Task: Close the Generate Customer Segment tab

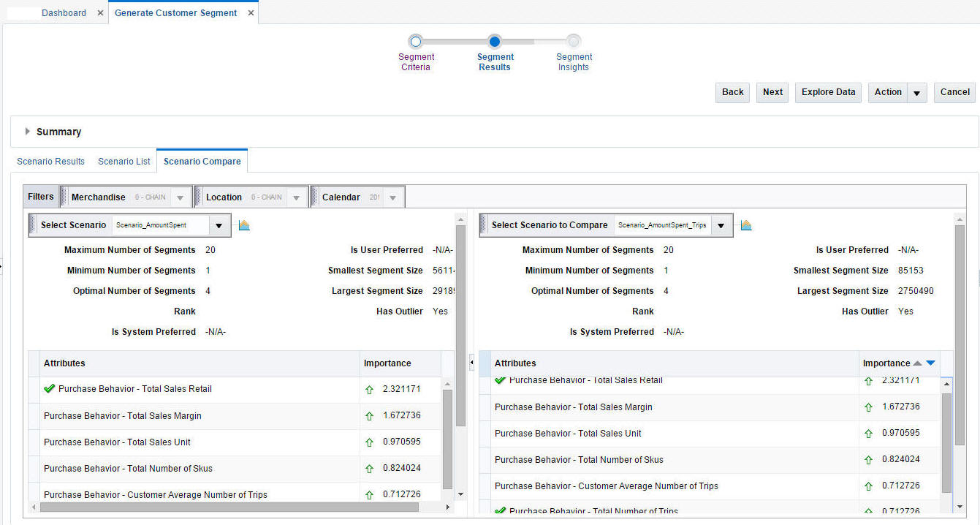Action: 251,13
